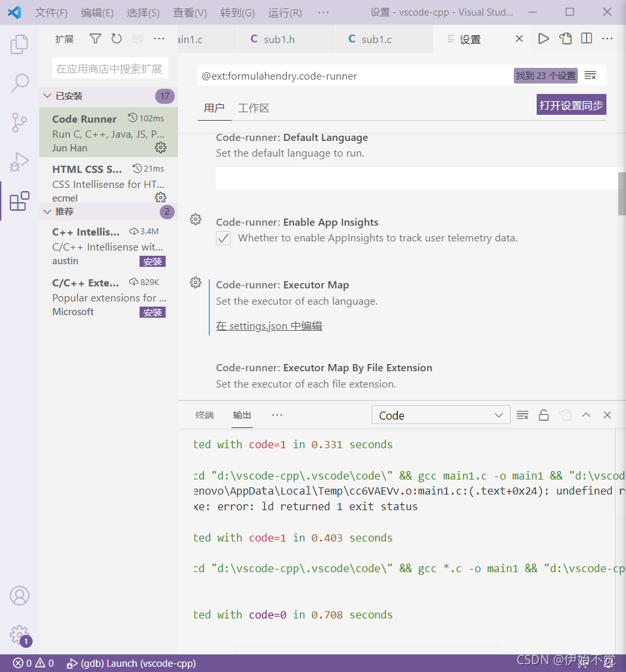
Task: Install the C++ Intellisense extension
Action: (x=153, y=262)
